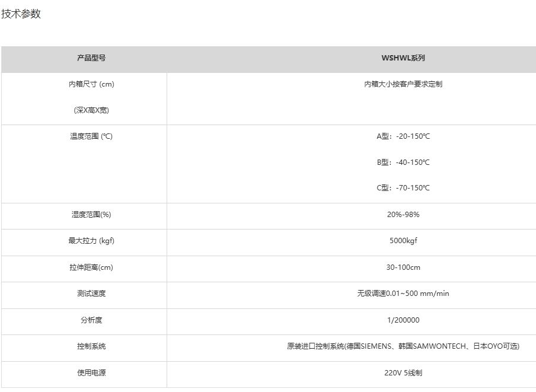Image resolution: width=536 pixels, height=392 pixels.
Task: Click the C型 -70-150℃ value
Action: (x=403, y=188)
